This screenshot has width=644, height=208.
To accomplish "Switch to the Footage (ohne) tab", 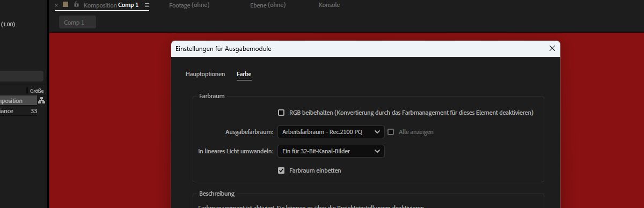I will [189, 5].
